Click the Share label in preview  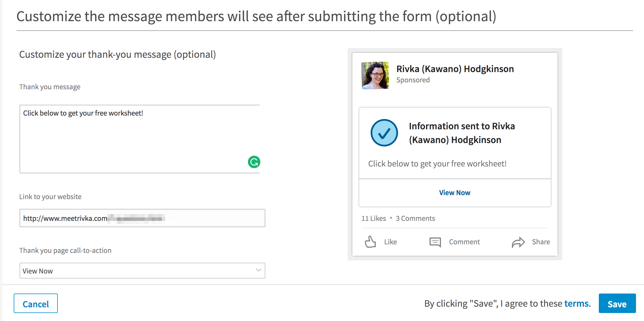tap(541, 242)
